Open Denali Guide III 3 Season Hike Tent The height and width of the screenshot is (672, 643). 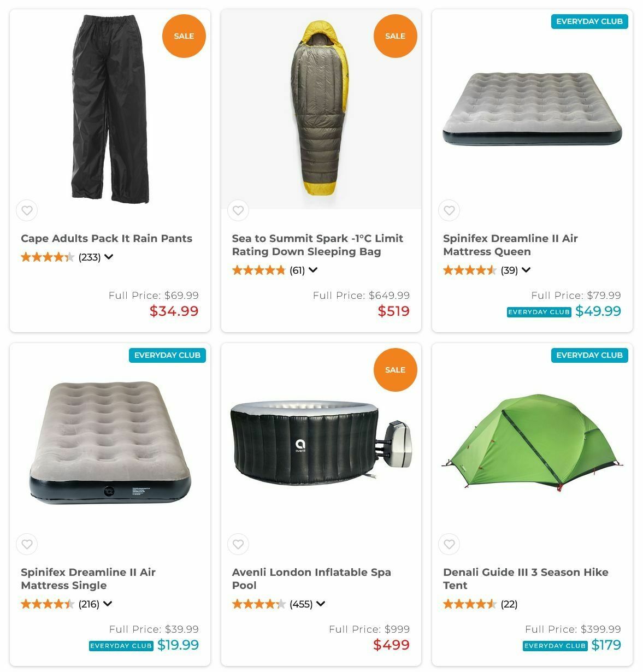pos(525,579)
